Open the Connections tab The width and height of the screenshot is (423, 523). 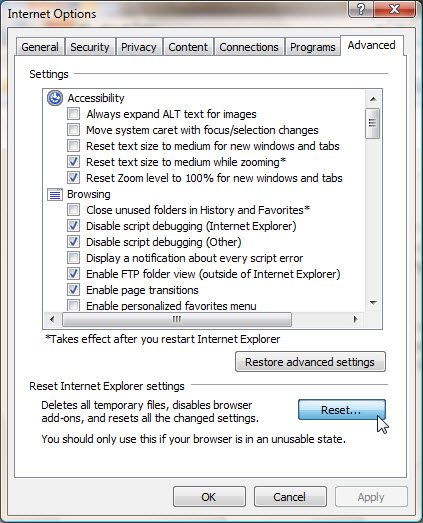(x=249, y=47)
